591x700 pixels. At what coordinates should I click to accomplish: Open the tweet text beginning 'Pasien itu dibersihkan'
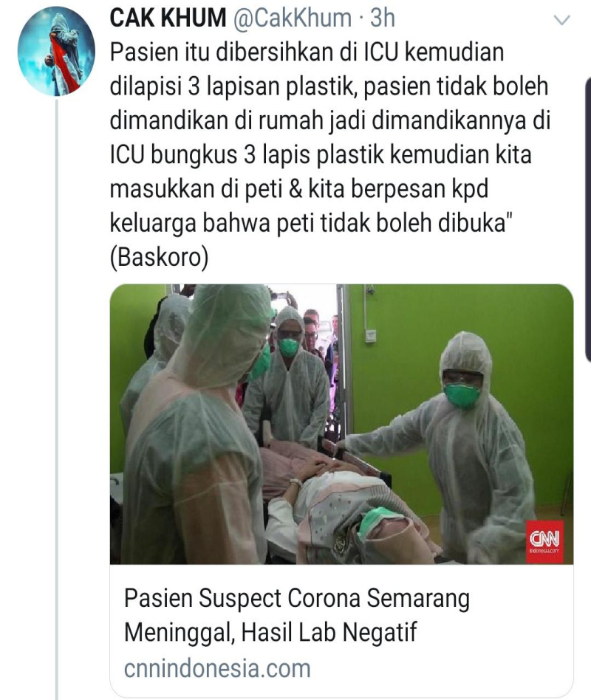tap(329, 154)
